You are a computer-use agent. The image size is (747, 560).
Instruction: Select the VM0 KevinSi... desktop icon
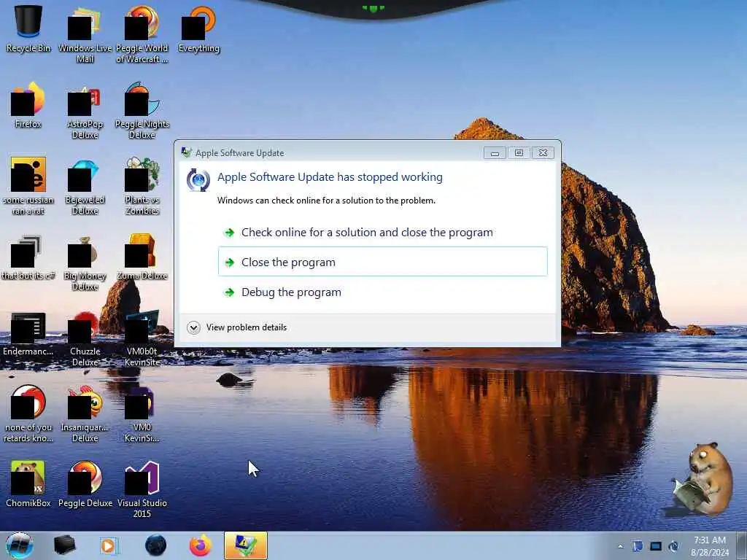pos(142,414)
